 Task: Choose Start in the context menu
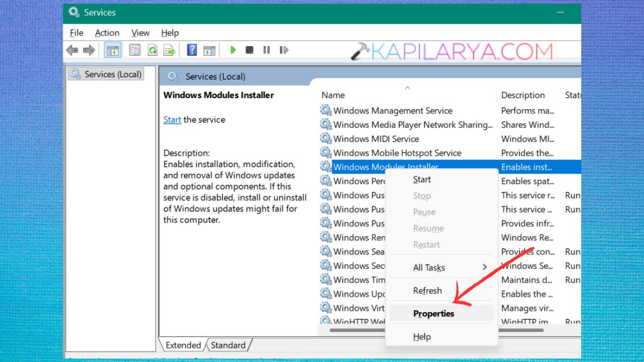click(x=442, y=180)
